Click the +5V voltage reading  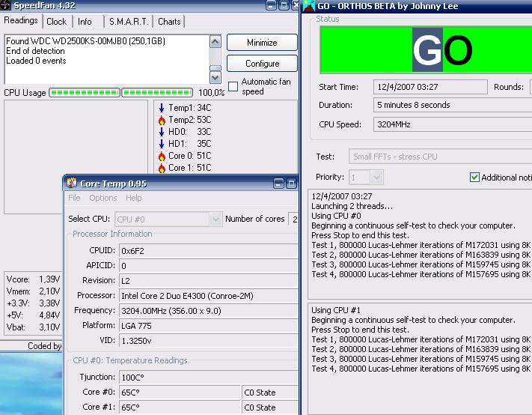(33, 315)
